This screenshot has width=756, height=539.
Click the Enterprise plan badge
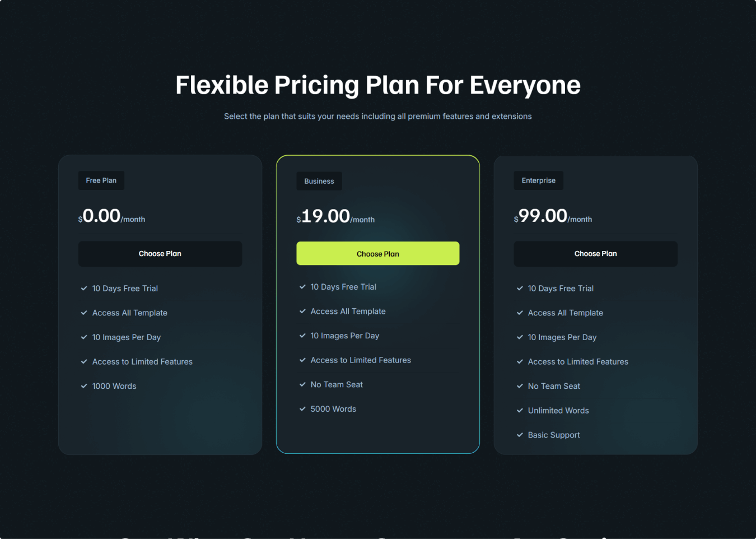click(x=539, y=180)
